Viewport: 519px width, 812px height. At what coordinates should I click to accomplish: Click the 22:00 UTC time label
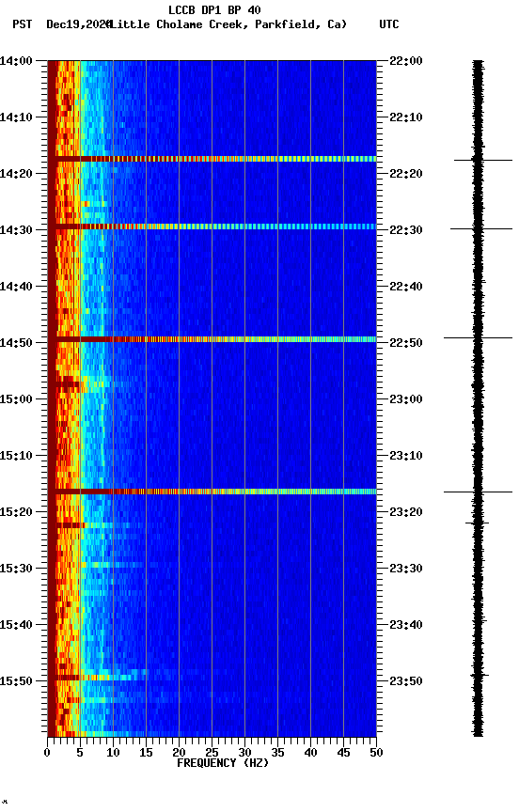(406, 61)
